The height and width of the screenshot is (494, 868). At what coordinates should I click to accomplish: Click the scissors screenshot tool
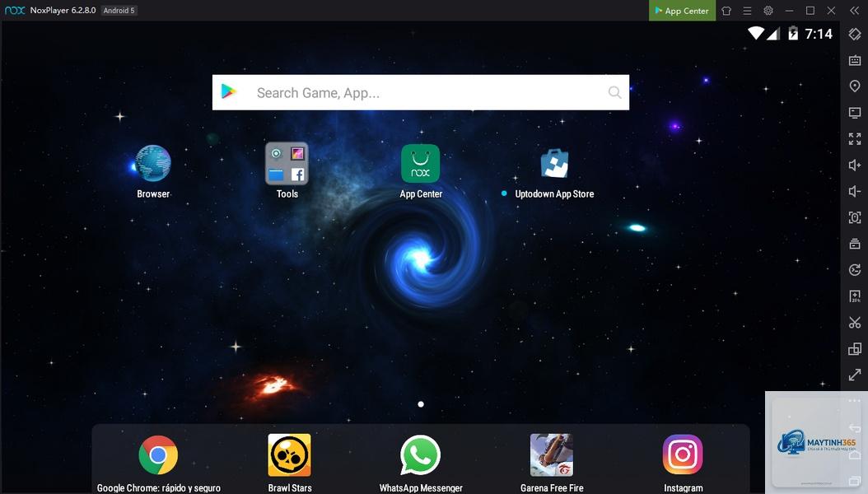(x=855, y=323)
